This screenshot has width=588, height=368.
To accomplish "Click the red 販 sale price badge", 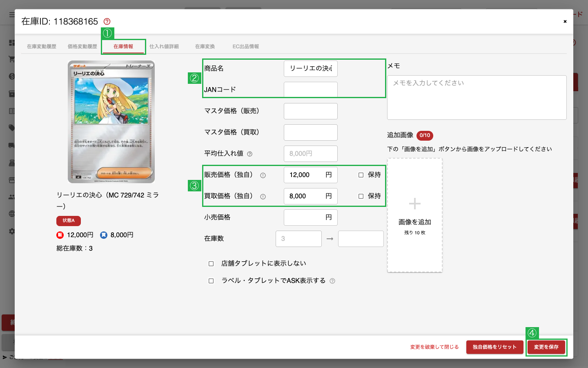I will point(60,235).
